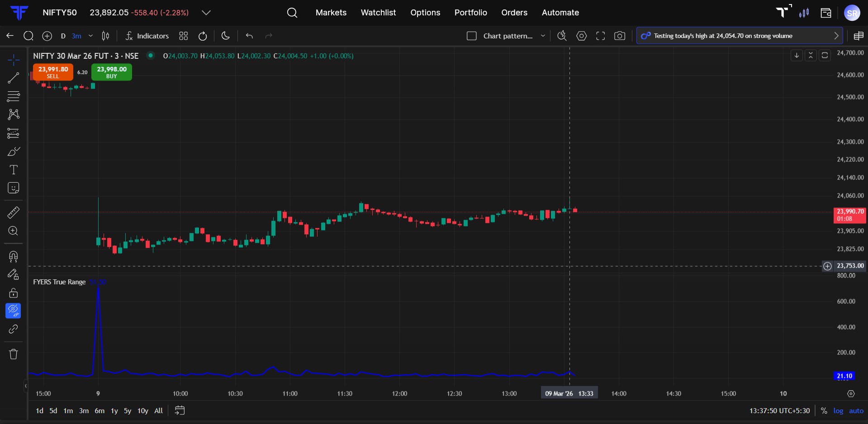Go to the Portfolio tab
This screenshot has width=868, height=424.
click(470, 13)
